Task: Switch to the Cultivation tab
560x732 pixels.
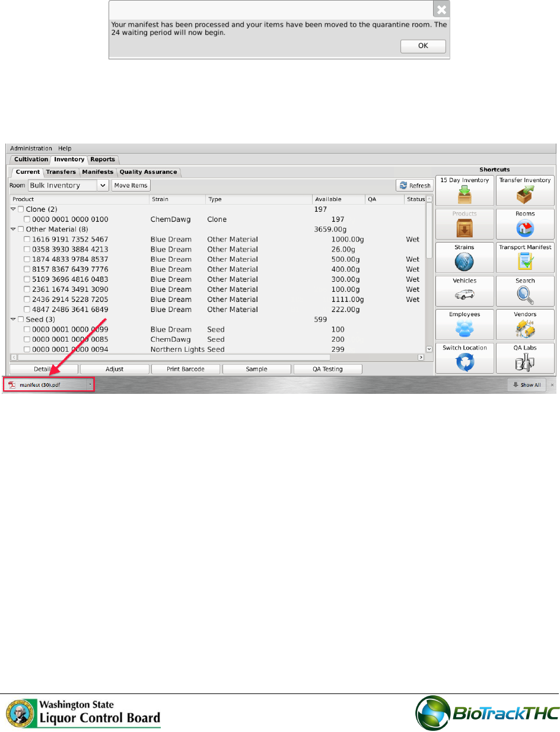Action: coord(31,160)
